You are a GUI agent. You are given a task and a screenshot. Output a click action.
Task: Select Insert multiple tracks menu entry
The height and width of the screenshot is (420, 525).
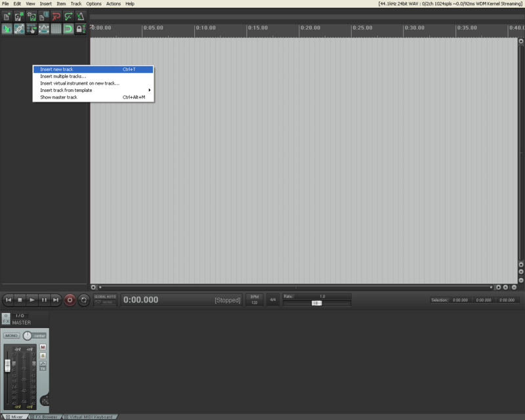pos(63,76)
